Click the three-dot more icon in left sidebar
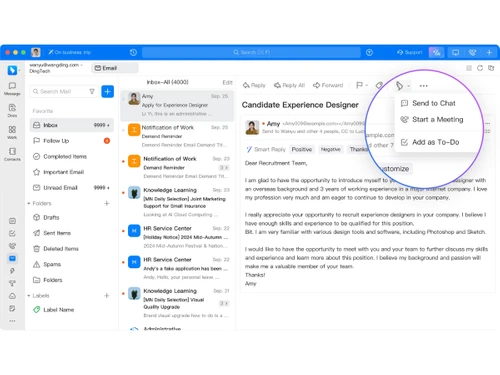 click(x=12, y=321)
